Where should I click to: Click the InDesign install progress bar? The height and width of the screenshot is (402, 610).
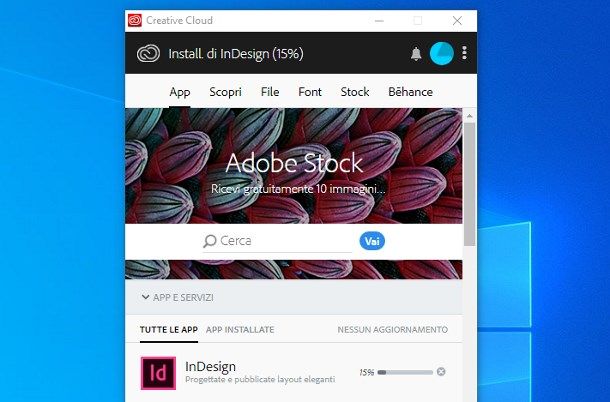tap(405, 372)
